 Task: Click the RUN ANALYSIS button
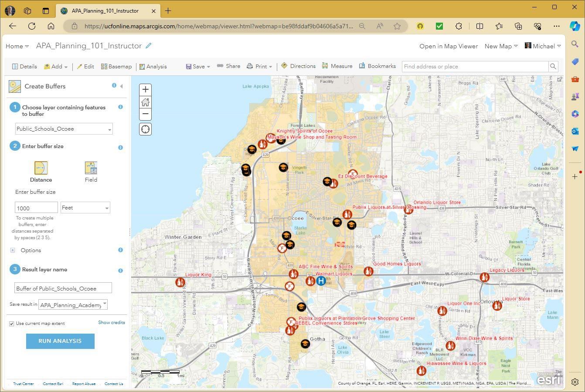[60, 341]
